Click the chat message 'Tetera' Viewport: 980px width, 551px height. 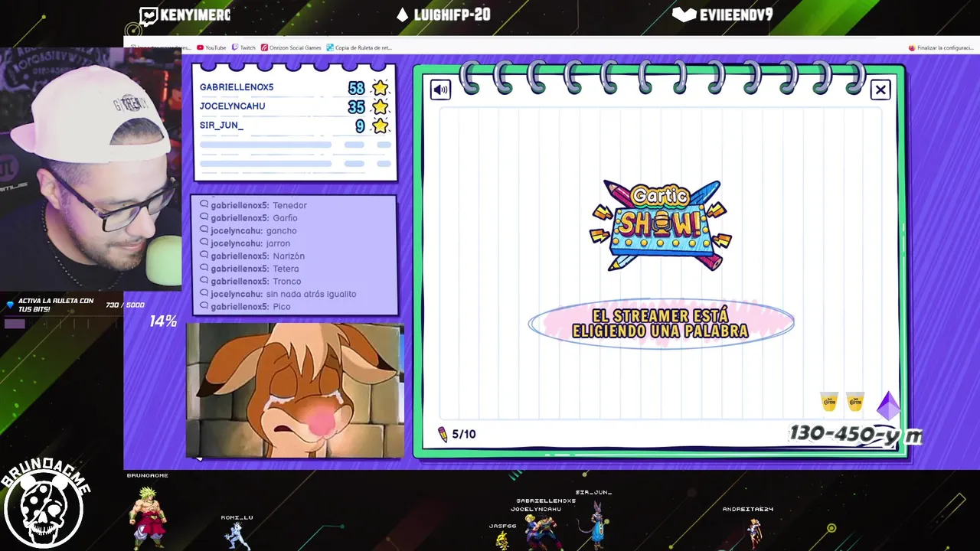click(x=286, y=269)
